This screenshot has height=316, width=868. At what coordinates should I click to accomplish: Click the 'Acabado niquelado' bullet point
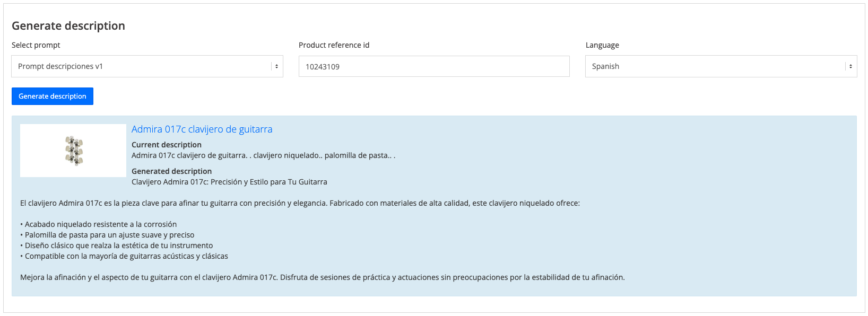click(x=101, y=224)
